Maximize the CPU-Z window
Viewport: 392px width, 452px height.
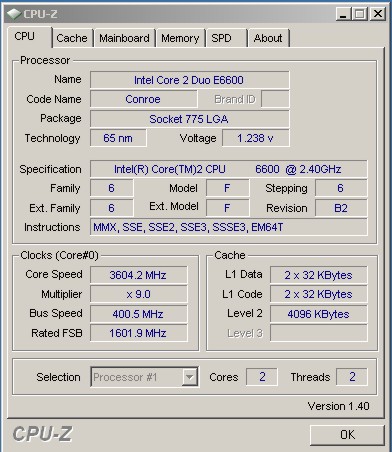[360, 14]
